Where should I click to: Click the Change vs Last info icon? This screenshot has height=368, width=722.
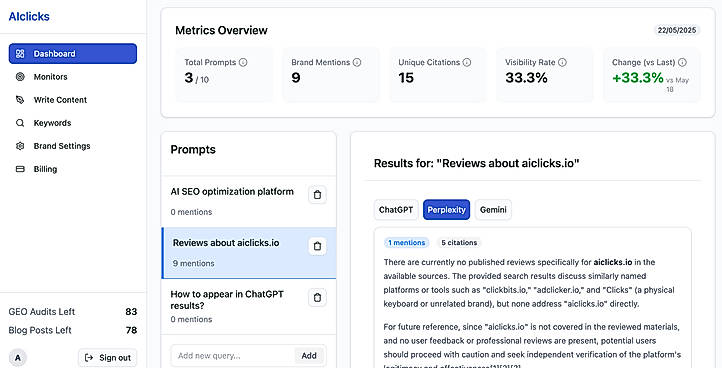[682, 62]
